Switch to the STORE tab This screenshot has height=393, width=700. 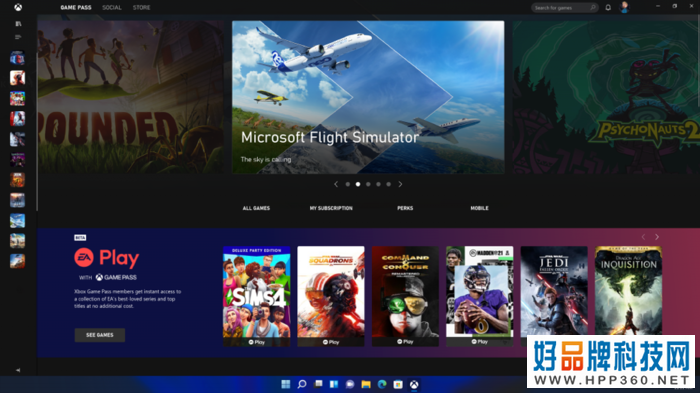tap(142, 8)
